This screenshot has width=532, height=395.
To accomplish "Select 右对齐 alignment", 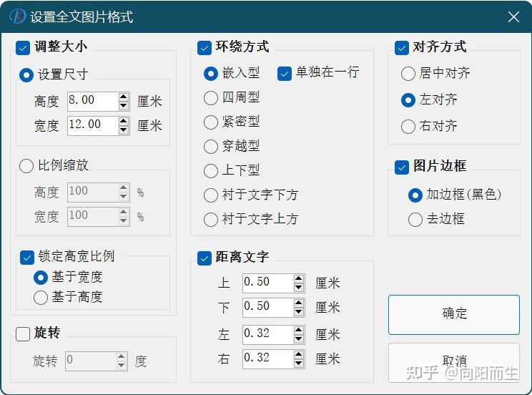I will [x=408, y=127].
